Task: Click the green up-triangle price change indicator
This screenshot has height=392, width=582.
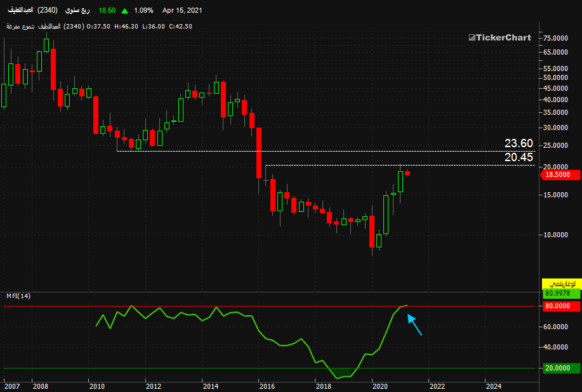Action: (x=124, y=11)
